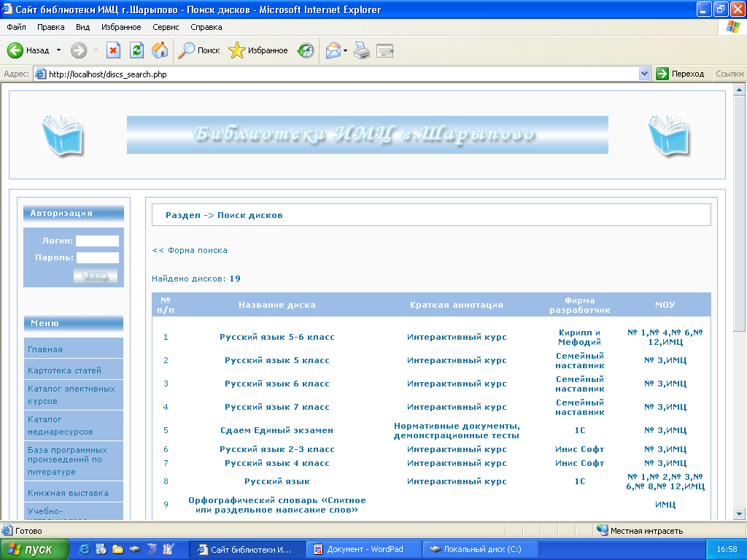Click the vertical scrollbar down arrow
The height and width of the screenshot is (560, 747).
[739, 513]
